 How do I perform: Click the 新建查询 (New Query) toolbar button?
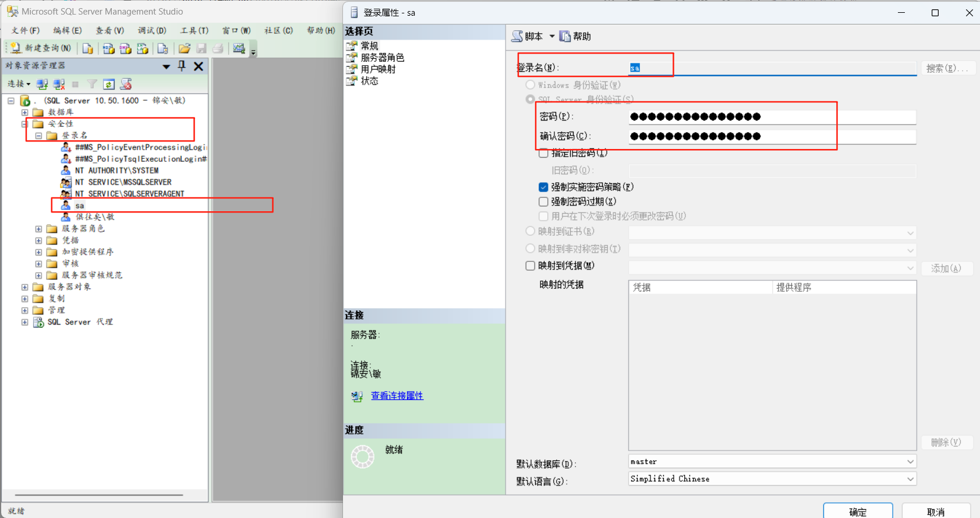point(41,48)
